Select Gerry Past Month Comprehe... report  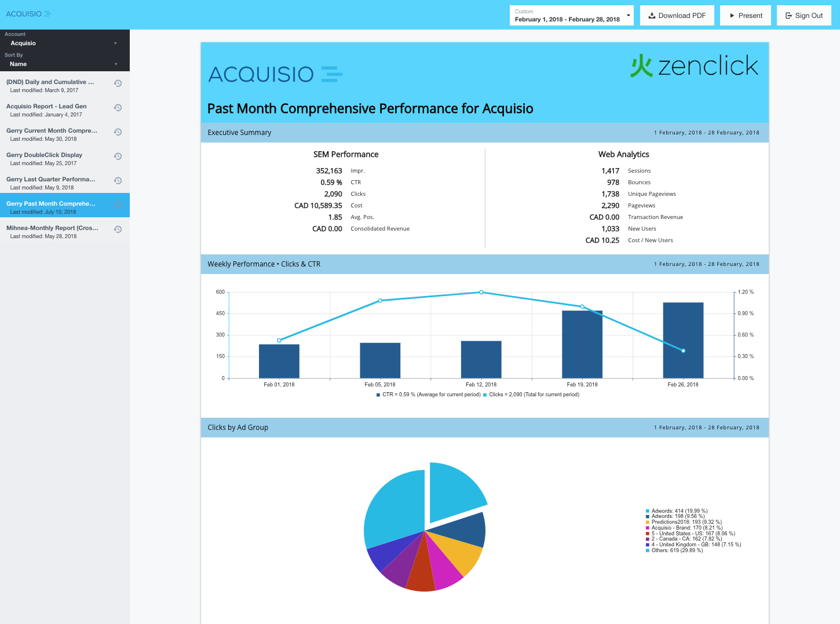(65, 205)
